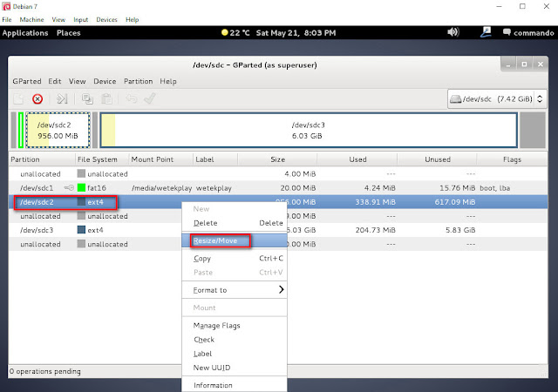Image resolution: width=558 pixels, height=392 pixels.
Task: Click the green fat16 color swatch
Action: pyautogui.click(x=81, y=187)
